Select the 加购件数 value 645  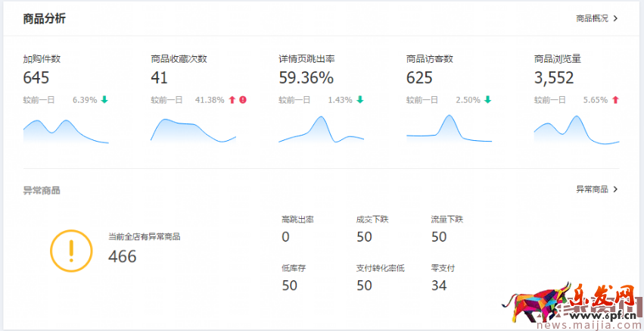pyautogui.click(x=36, y=78)
